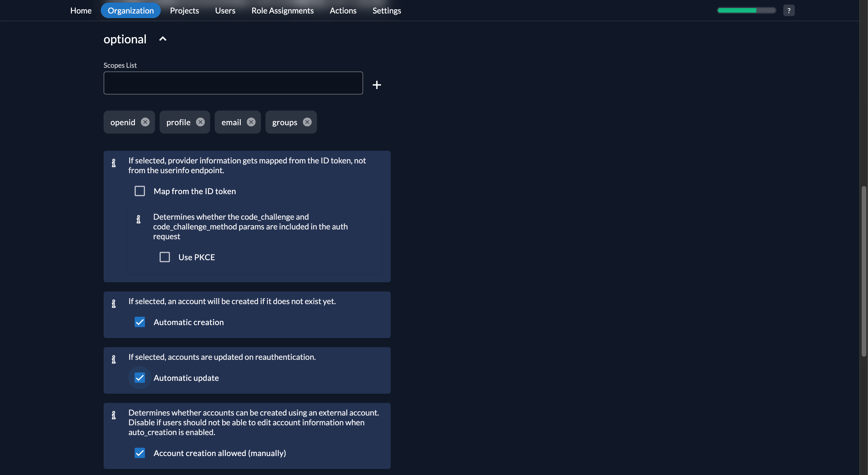Click the help question mark button
The height and width of the screenshot is (475, 868).
coord(789,10)
